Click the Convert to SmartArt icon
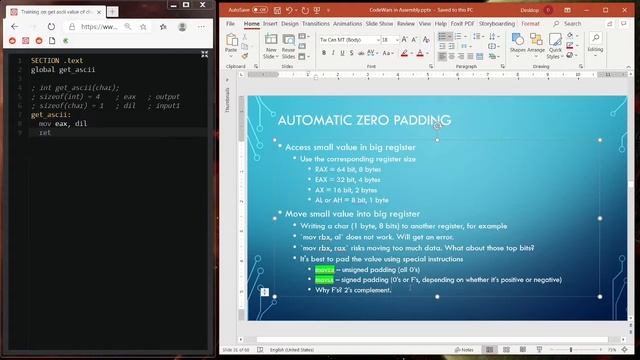The height and width of the screenshot is (360, 640). [493, 56]
